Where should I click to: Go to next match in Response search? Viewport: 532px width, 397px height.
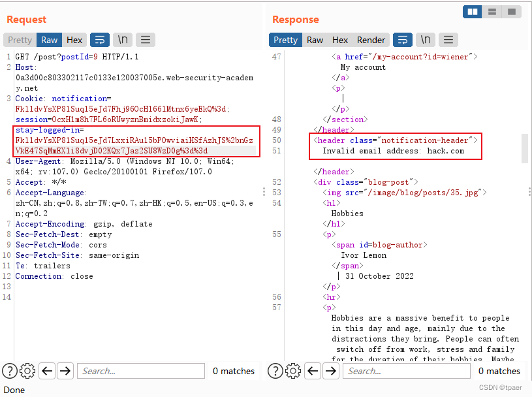point(331,371)
